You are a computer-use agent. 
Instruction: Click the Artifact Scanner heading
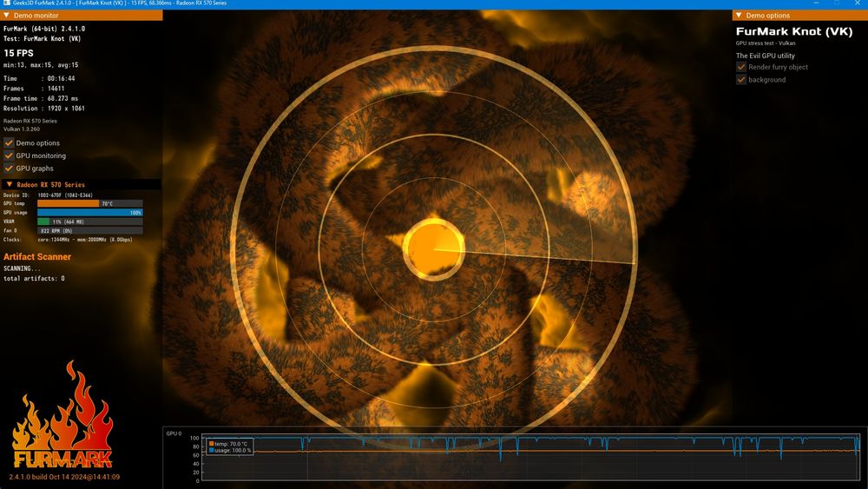click(37, 257)
